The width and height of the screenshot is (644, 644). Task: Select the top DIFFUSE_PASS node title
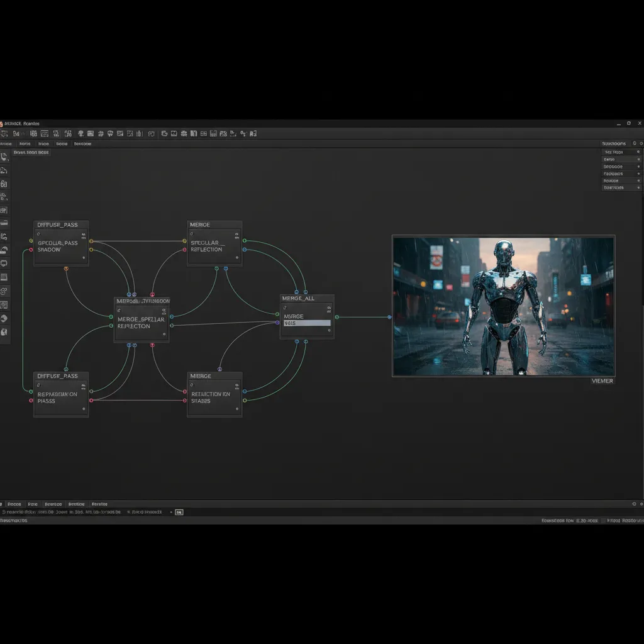click(x=57, y=225)
